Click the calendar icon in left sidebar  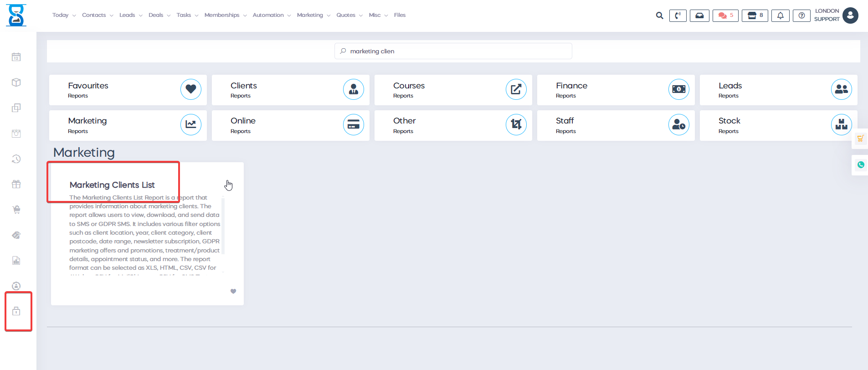pos(16,57)
